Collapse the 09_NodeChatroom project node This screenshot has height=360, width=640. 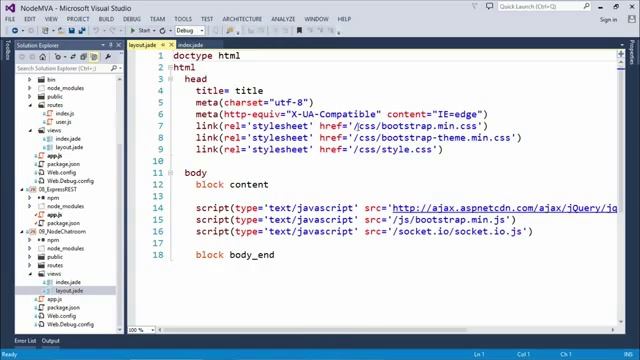[22, 231]
